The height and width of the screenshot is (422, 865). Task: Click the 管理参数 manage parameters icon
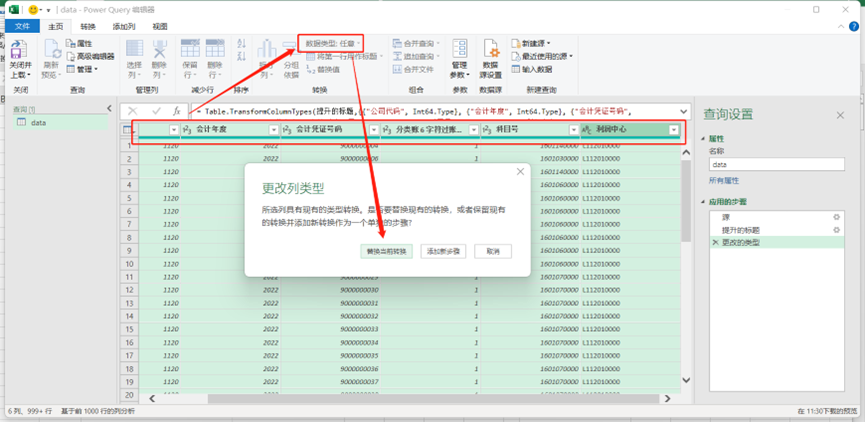point(460,49)
